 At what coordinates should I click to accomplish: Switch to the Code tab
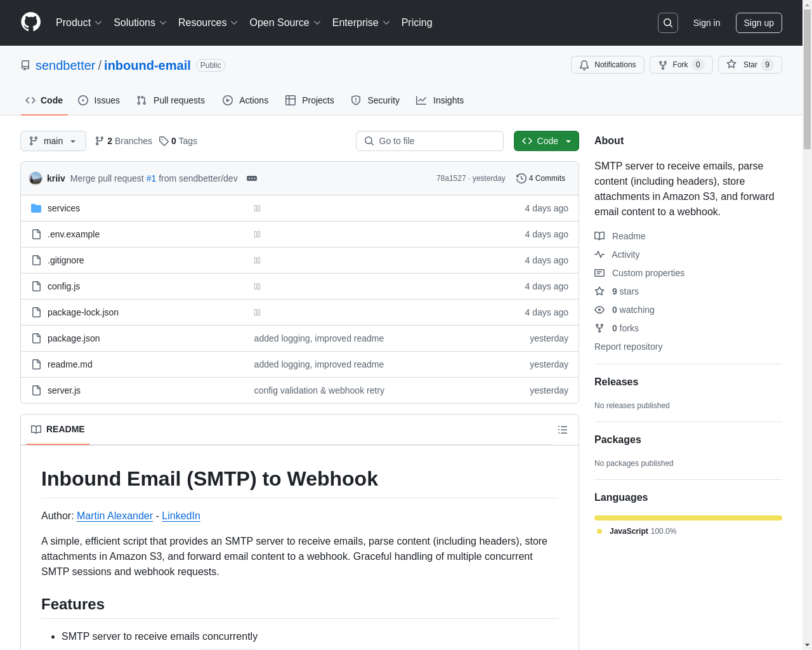(x=44, y=100)
